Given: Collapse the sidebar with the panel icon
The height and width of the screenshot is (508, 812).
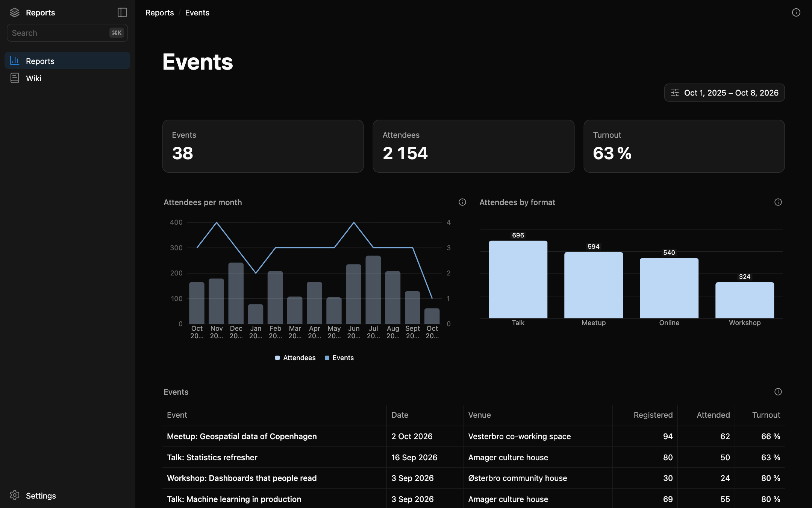Looking at the screenshot, I should (122, 12).
